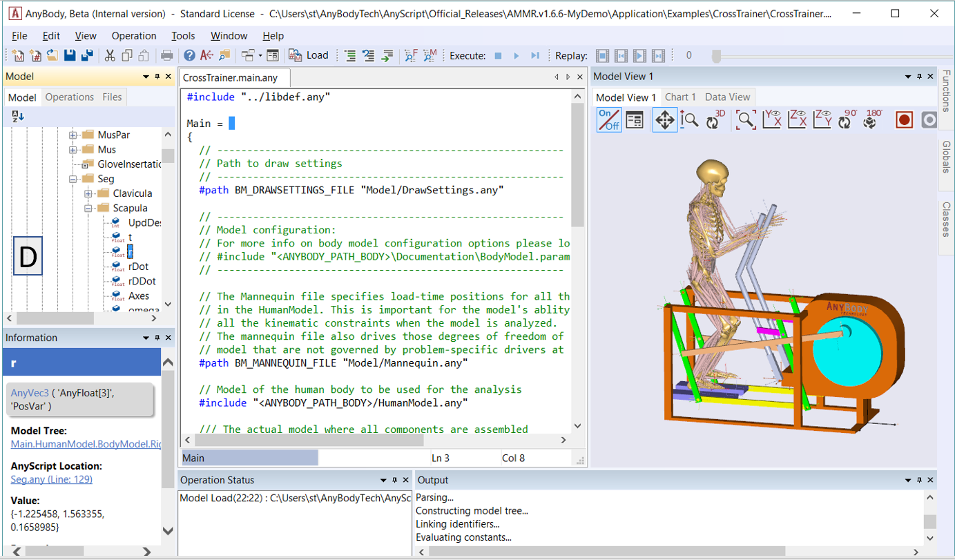Viewport: 955px width, 560px height.
Task: Switch to the Files tab in Model panel
Action: point(112,97)
